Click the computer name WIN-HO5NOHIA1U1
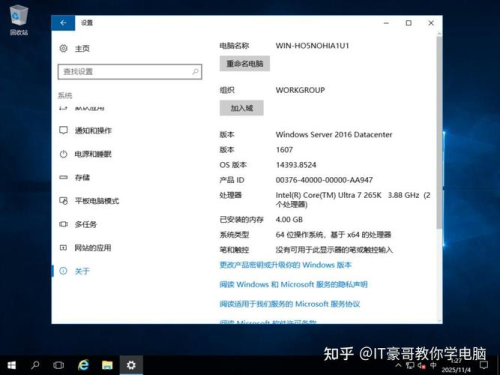 [312, 46]
